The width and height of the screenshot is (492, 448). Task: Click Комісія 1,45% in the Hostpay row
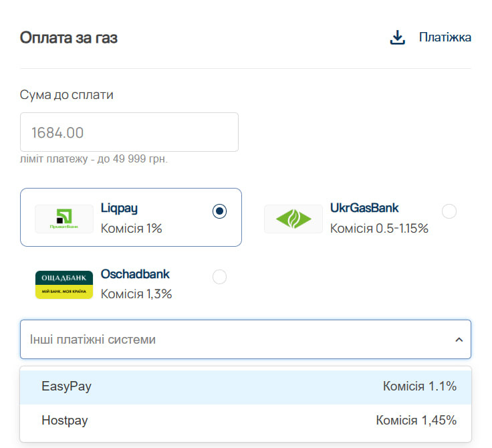(x=416, y=421)
